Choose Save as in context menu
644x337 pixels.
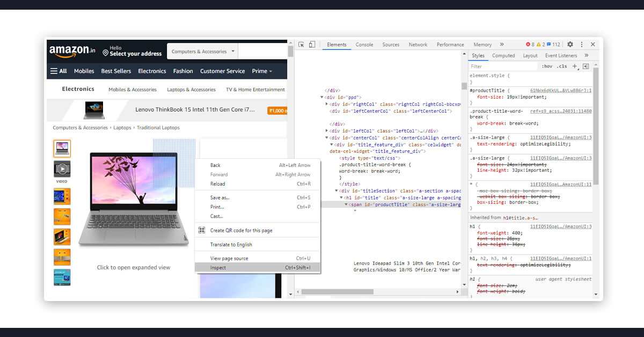pyautogui.click(x=258, y=197)
